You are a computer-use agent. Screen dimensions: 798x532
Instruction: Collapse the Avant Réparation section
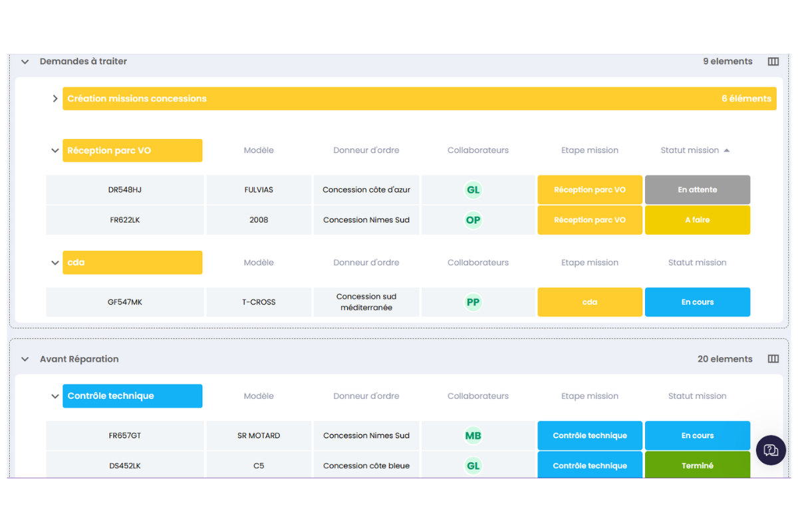point(25,359)
